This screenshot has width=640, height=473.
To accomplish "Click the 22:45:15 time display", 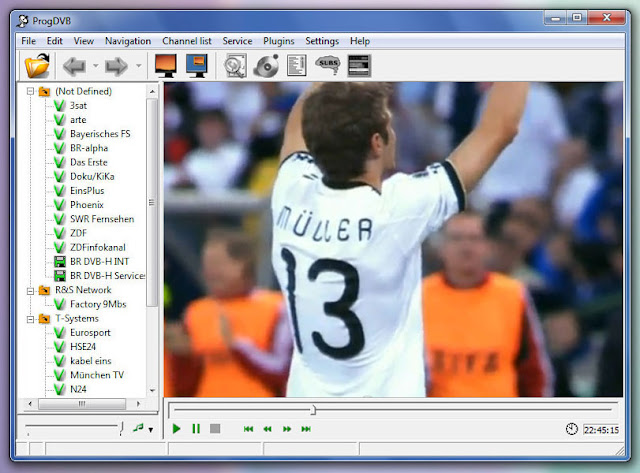I will coord(601,430).
